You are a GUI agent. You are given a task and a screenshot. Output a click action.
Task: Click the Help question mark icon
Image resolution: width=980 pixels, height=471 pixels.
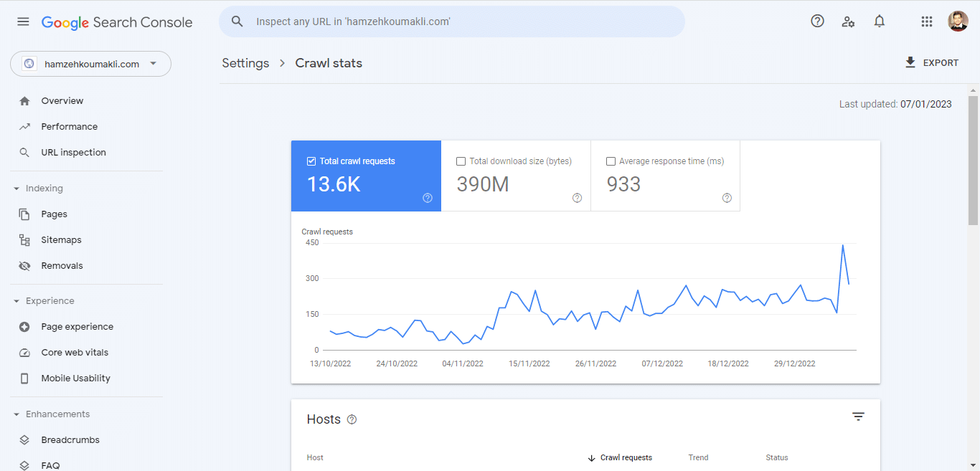[x=817, y=22]
